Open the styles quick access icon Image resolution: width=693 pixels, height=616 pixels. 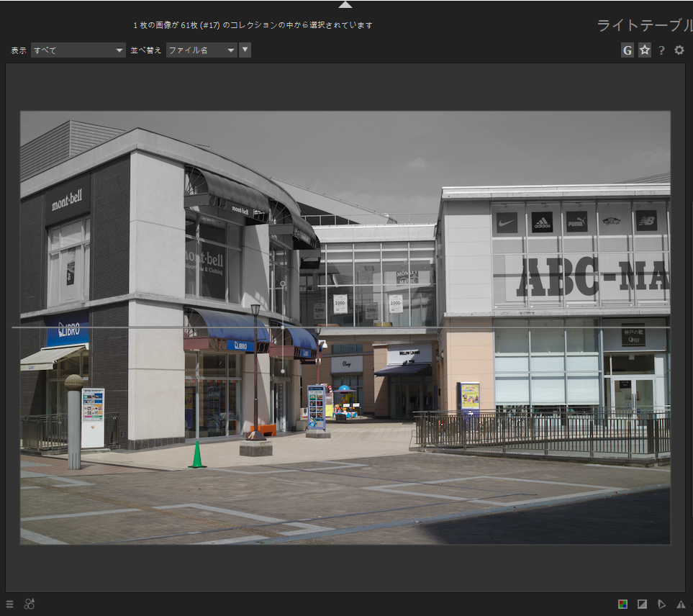coord(30,604)
